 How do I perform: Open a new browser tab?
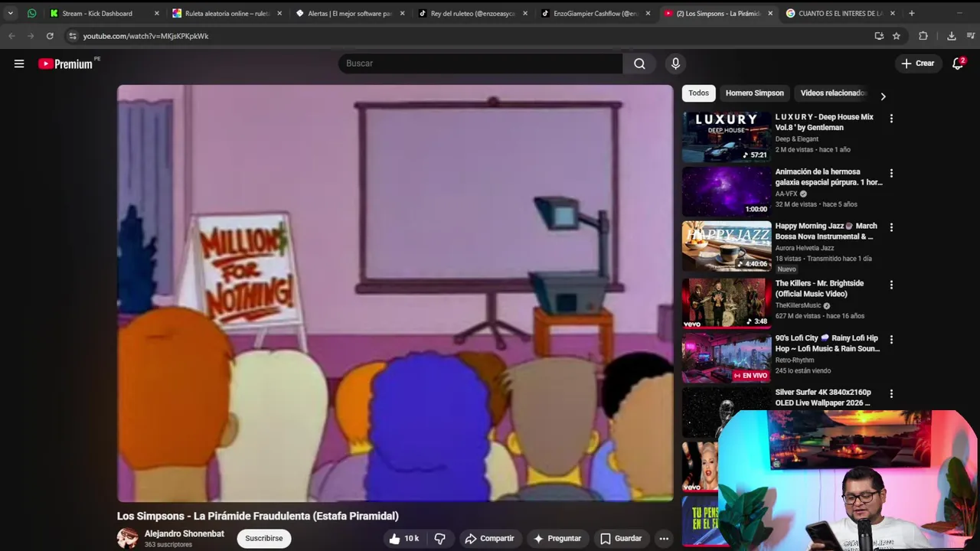[911, 13]
